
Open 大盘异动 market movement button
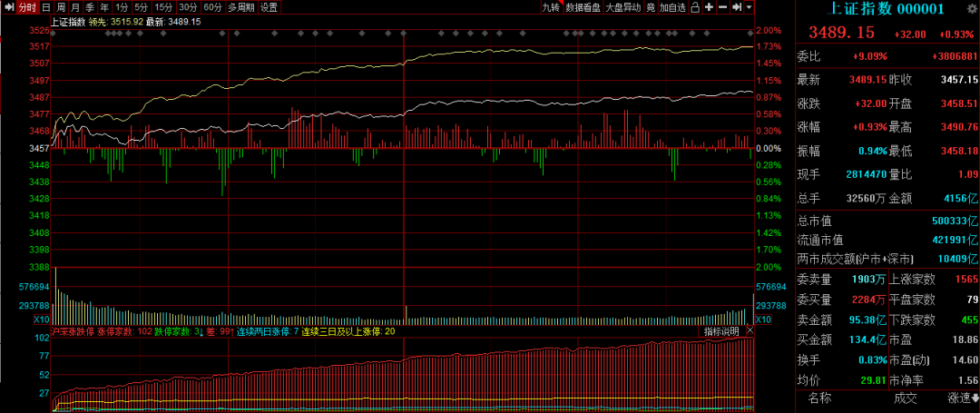click(623, 7)
